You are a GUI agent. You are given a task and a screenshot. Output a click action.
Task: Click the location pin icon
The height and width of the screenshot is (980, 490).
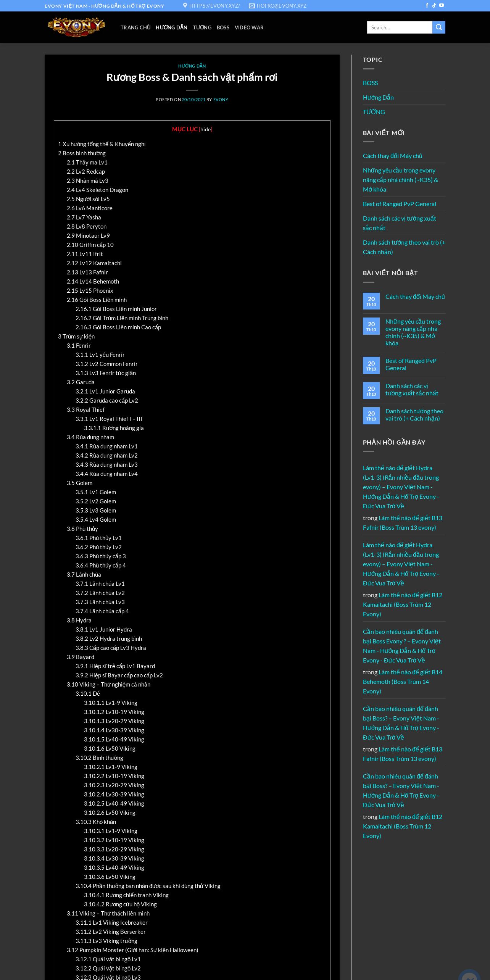(185, 6)
